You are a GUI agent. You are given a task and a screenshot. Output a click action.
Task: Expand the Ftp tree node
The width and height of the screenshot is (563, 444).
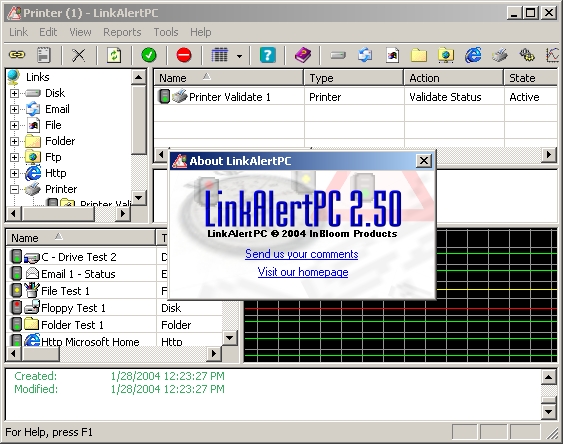[x=14, y=157]
